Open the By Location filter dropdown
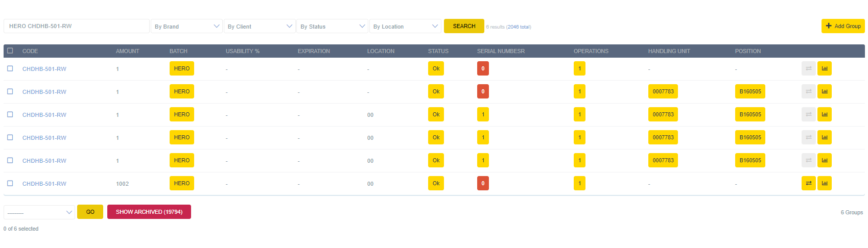The width and height of the screenshot is (868, 248). (405, 27)
